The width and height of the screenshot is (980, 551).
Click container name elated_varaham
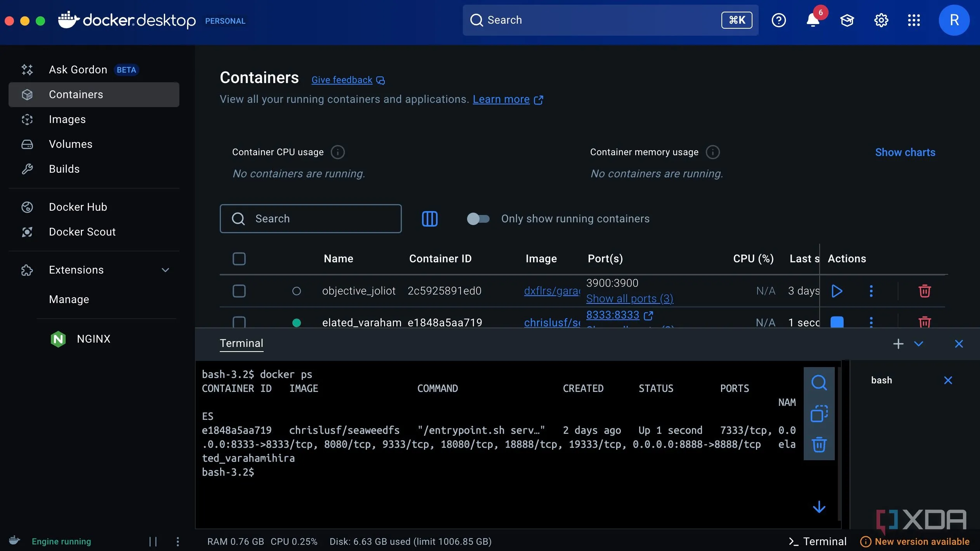click(362, 322)
